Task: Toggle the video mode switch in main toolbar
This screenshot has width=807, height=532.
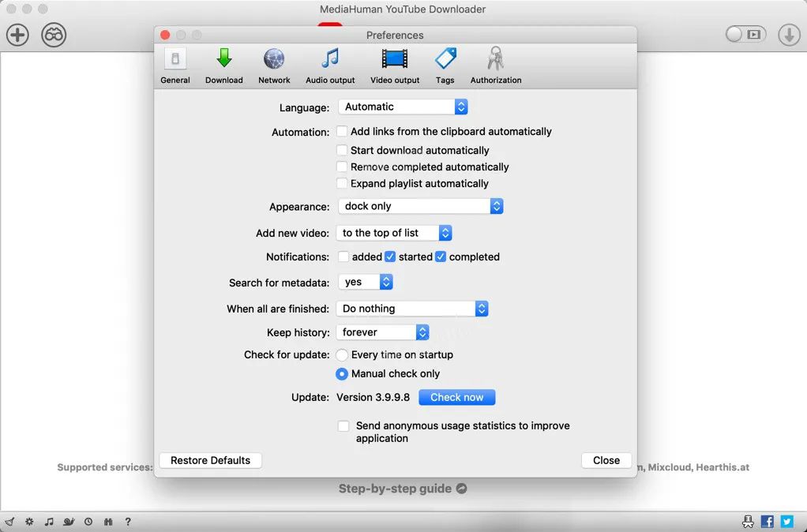Action: pyautogui.click(x=745, y=35)
